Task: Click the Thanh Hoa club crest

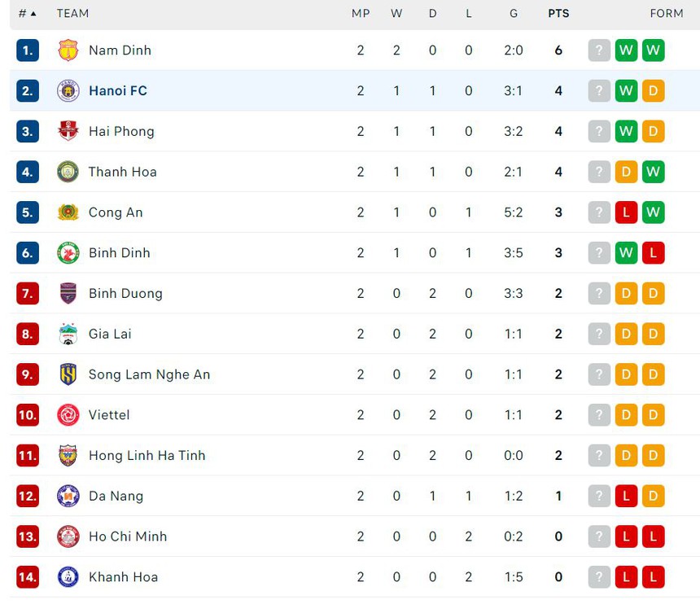Action: 69,172
